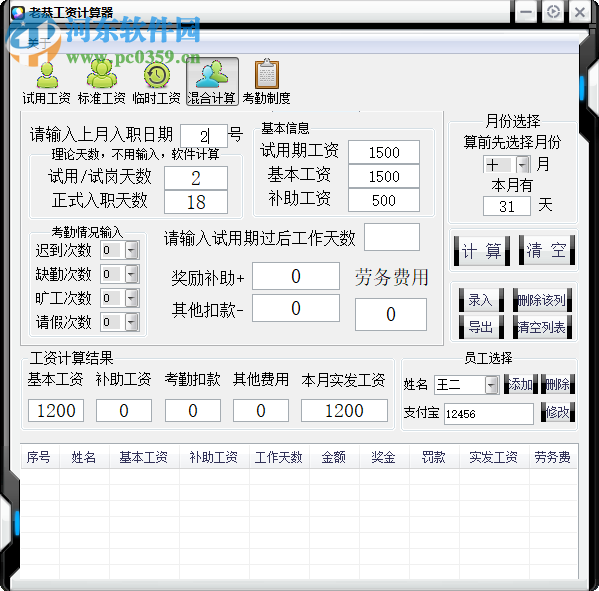599x591 pixels.
Task: Click the 支付宝 account input field
Action: [489, 414]
